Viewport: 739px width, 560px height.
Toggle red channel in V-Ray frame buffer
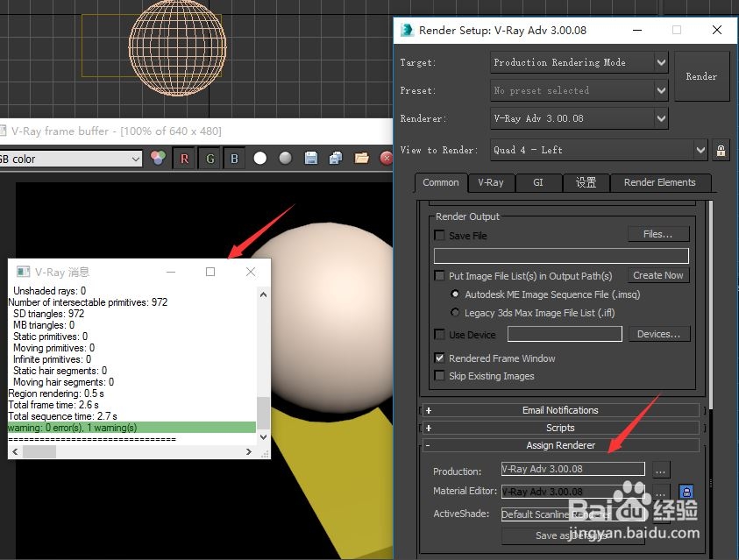click(184, 159)
